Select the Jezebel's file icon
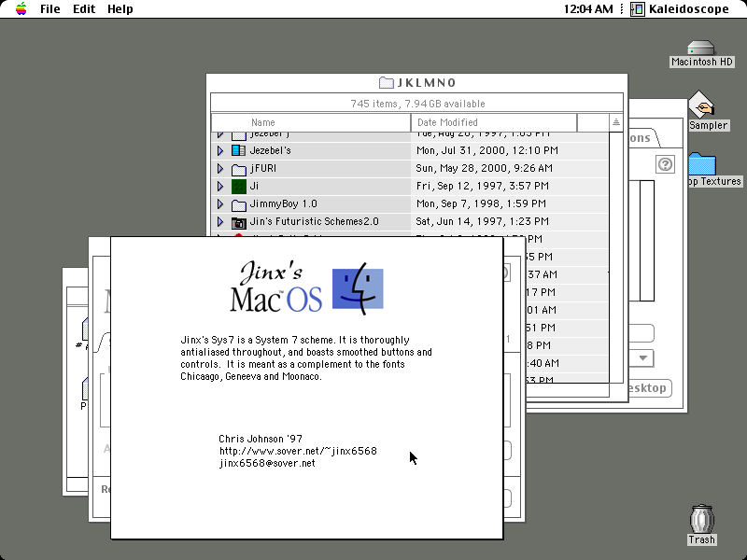This screenshot has height=560, width=747. pos(238,150)
